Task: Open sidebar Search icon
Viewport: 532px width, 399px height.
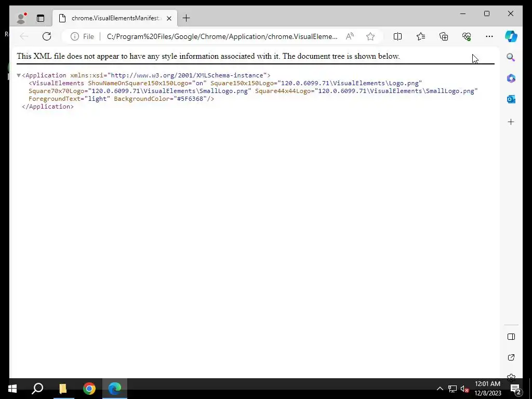Action: pyautogui.click(x=511, y=57)
